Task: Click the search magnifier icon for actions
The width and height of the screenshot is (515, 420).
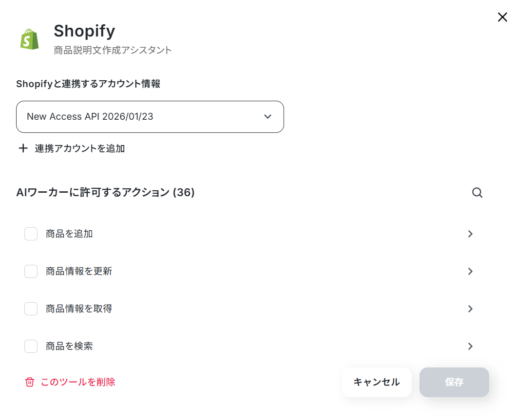Action: coord(477,193)
